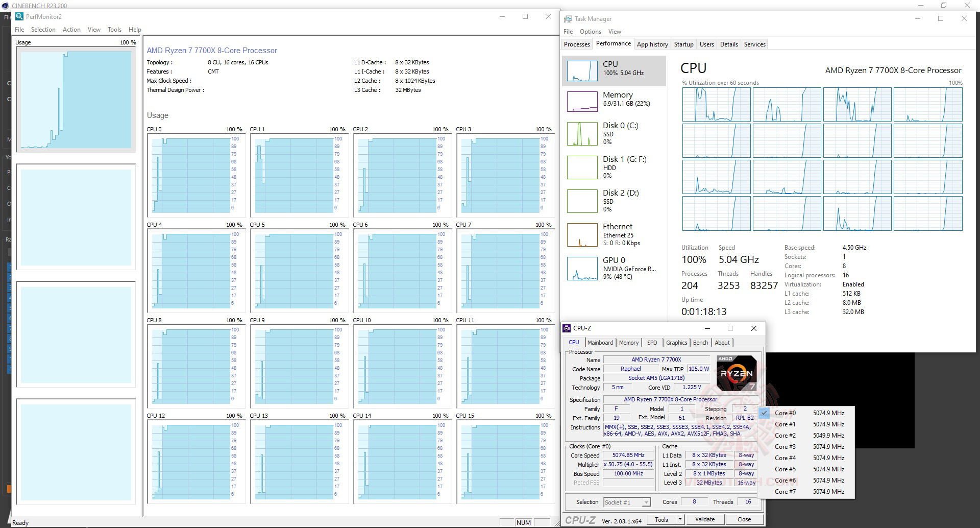Open the View menu in Task Manager
The height and width of the screenshot is (528, 980).
tap(615, 32)
